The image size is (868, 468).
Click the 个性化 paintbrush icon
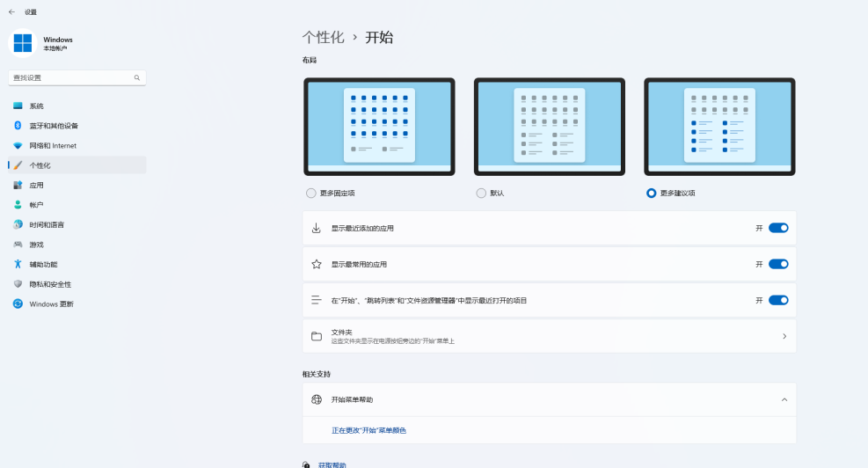[x=18, y=165]
